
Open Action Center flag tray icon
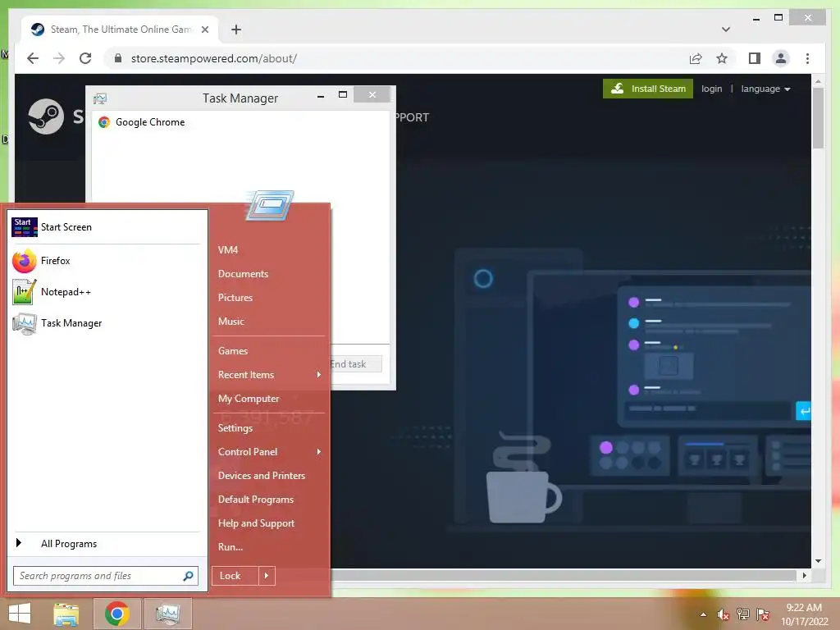tap(763, 614)
